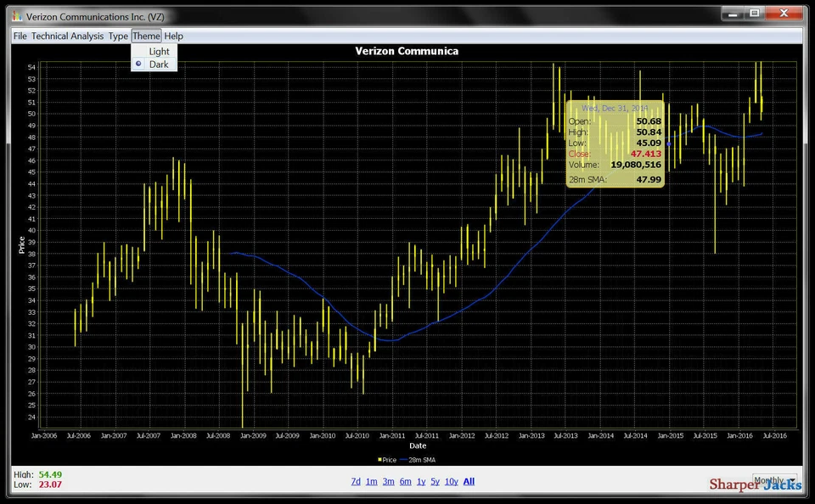The image size is (815, 504).
Task: Select the 5y range link
Action: tap(435, 481)
